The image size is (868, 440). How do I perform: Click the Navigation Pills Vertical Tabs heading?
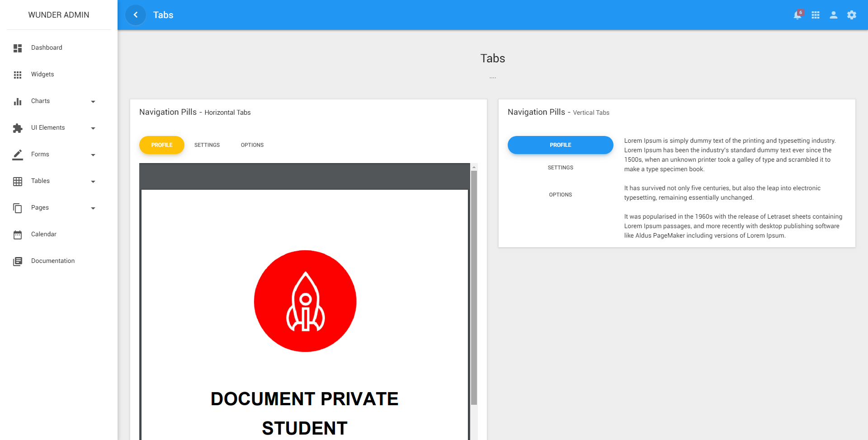click(x=558, y=112)
